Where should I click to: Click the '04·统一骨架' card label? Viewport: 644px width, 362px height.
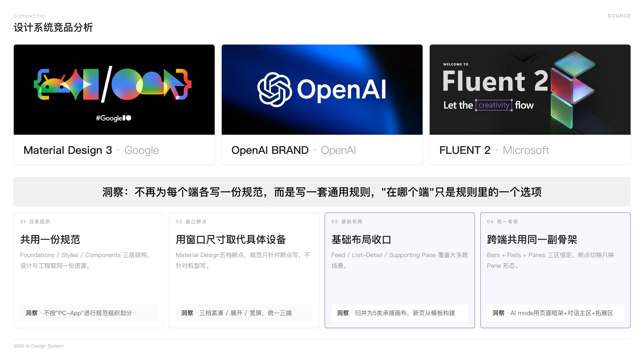[502, 221]
